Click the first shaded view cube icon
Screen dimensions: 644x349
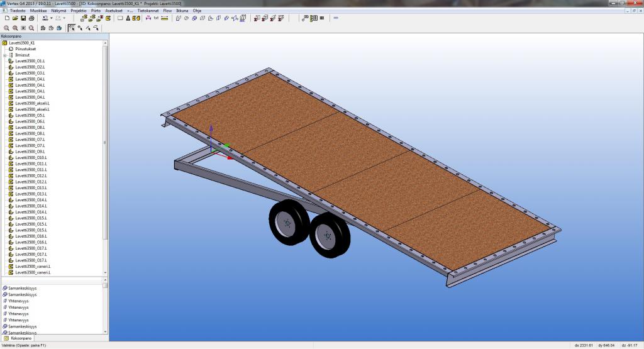[x=43, y=28]
